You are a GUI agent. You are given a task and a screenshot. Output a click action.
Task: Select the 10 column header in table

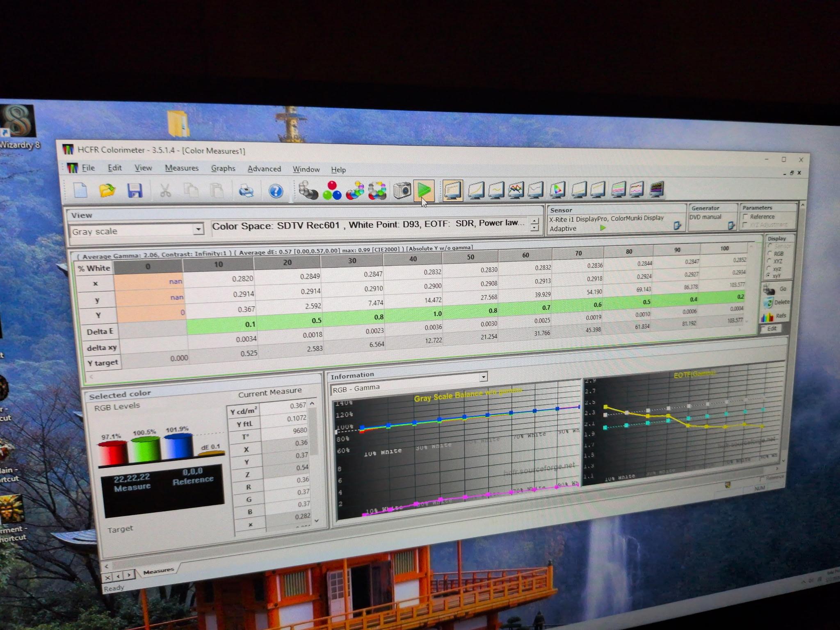(218, 264)
